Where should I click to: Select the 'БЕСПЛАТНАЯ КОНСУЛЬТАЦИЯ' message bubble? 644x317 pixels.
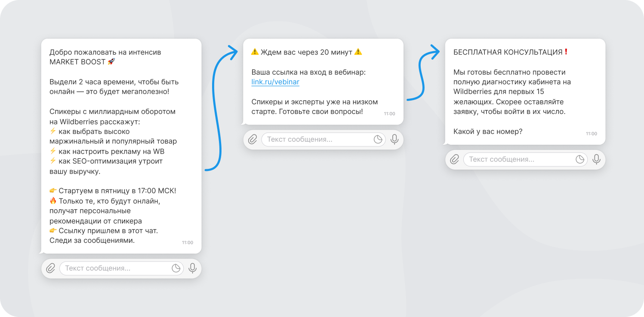pyautogui.click(x=525, y=91)
